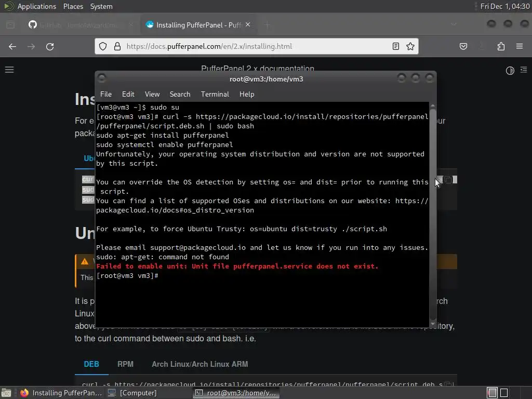This screenshot has height=399, width=532.
Task: Switch to the GitHub browser tab
Action: [79, 25]
